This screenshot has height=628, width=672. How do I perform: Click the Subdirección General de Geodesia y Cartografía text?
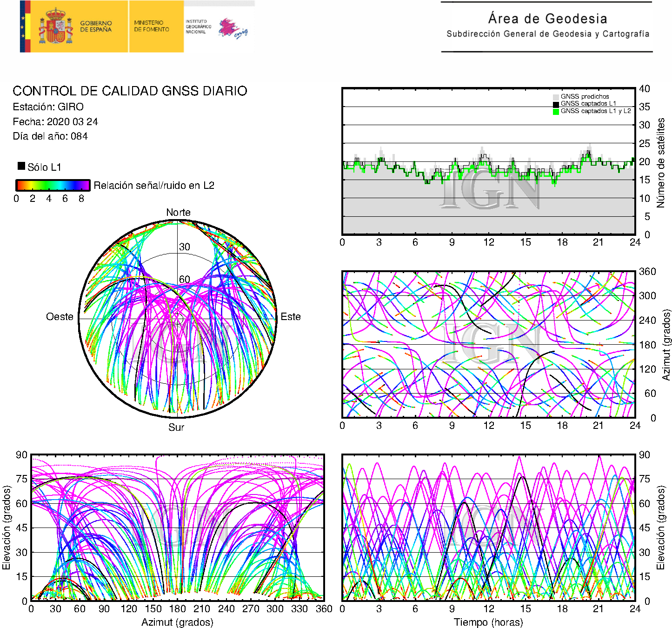click(547, 34)
